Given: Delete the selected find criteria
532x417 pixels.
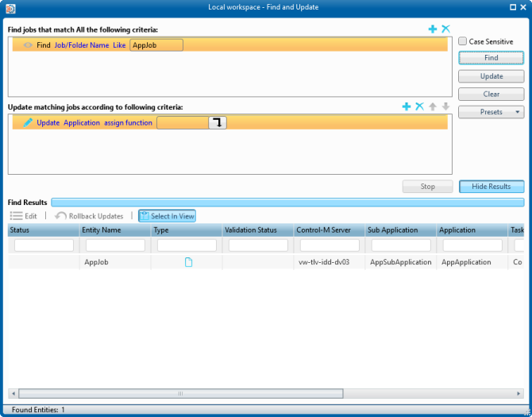Looking at the screenshot, I should (x=445, y=29).
